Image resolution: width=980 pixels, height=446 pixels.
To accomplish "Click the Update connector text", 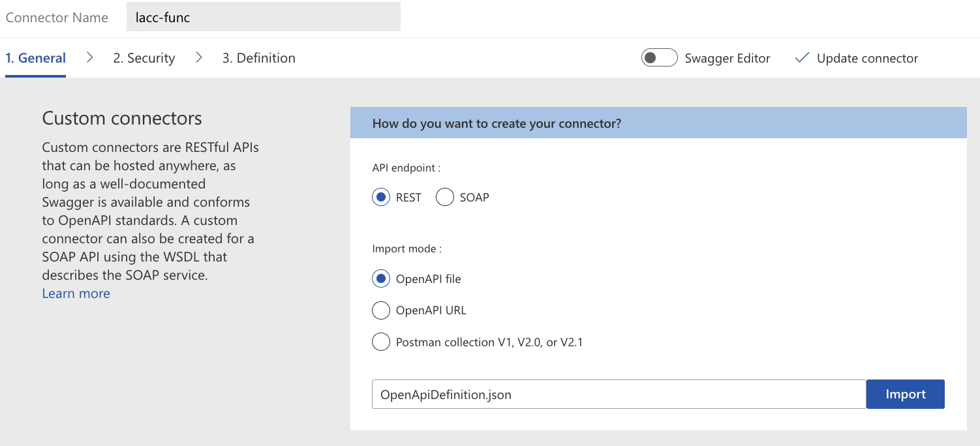I will [867, 58].
